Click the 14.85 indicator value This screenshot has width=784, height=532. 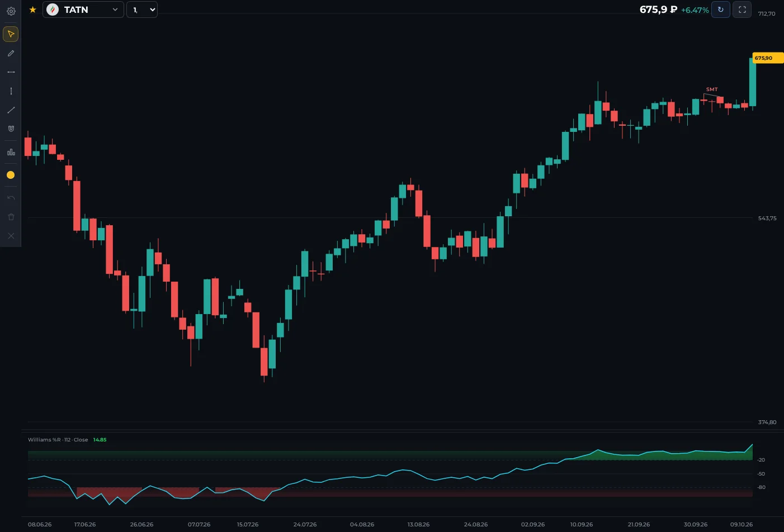point(100,440)
